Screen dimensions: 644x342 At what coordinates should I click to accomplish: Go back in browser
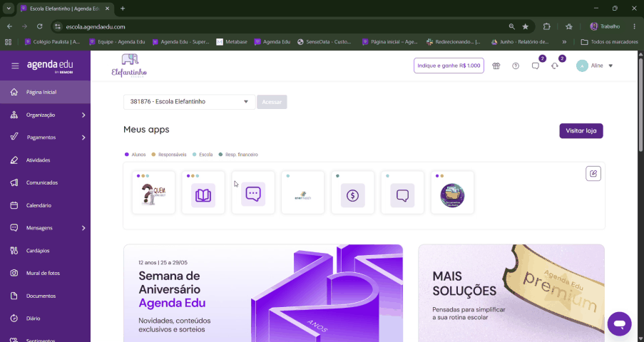(x=9, y=26)
